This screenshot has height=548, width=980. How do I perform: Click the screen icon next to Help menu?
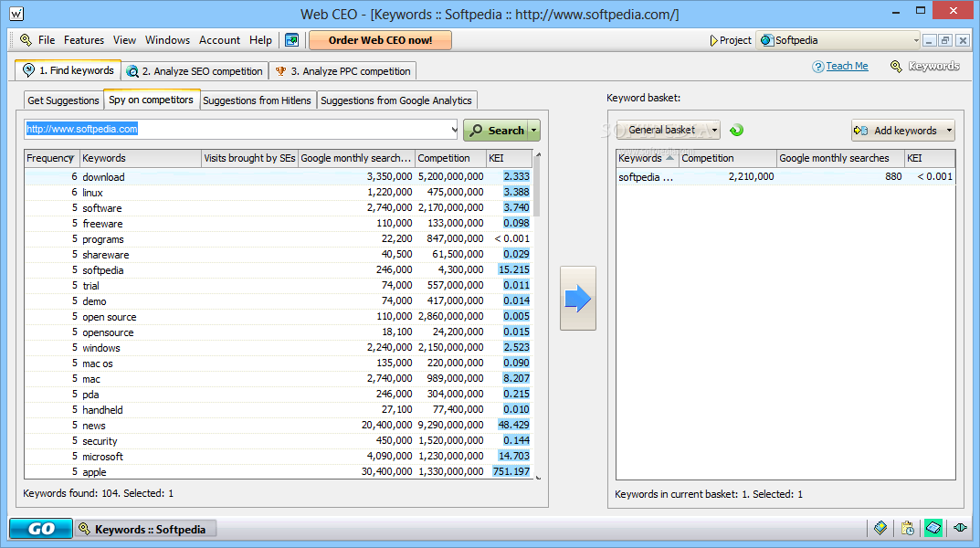pyautogui.click(x=292, y=40)
